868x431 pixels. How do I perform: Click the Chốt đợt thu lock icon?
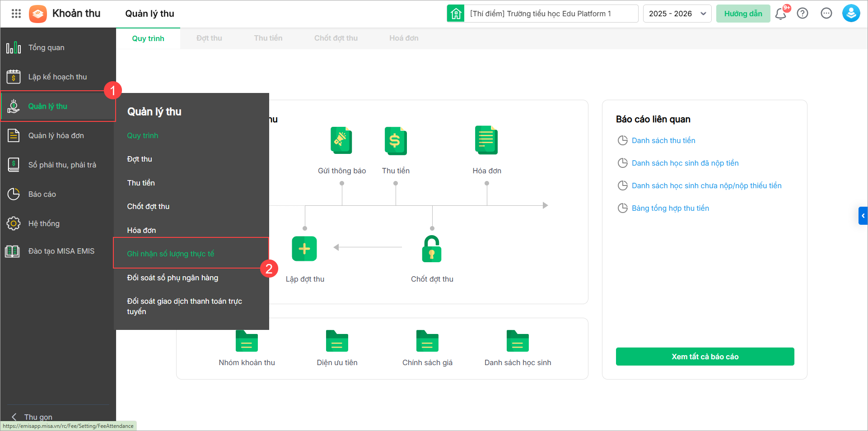(432, 249)
